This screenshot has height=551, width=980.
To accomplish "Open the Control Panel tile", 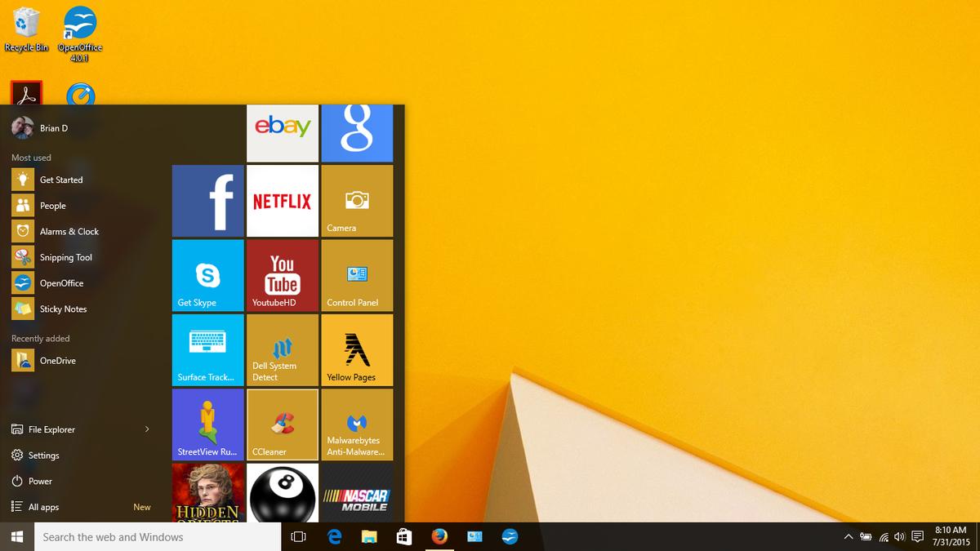I will coord(357,275).
